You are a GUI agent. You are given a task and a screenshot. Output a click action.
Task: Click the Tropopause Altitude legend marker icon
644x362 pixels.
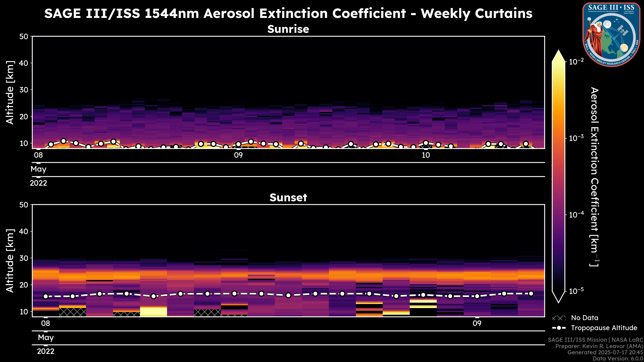pyautogui.click(x=559, y=328)
